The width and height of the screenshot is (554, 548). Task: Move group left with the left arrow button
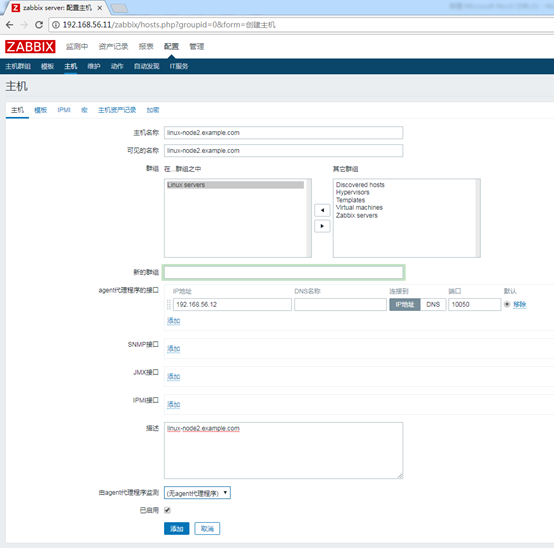coord(322,210)
